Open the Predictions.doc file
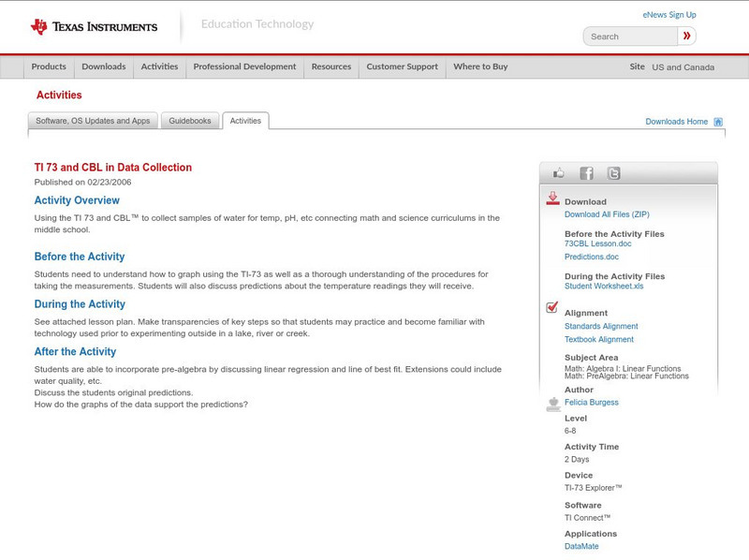Screen dimensions: 749x560 coord(592,258)
